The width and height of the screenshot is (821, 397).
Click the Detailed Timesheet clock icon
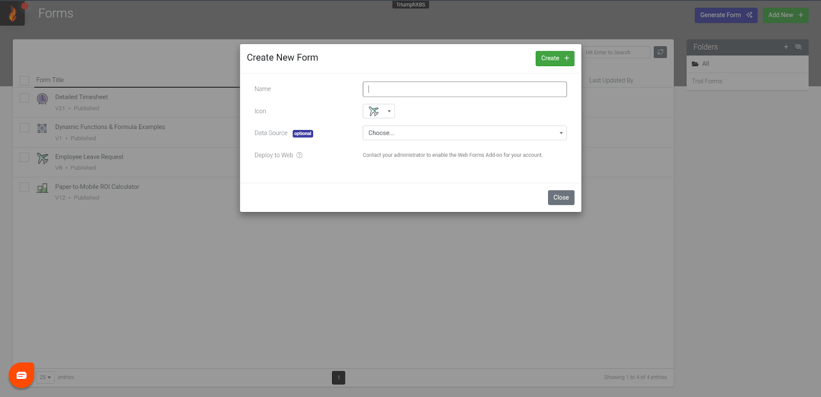tap(42, 98)
